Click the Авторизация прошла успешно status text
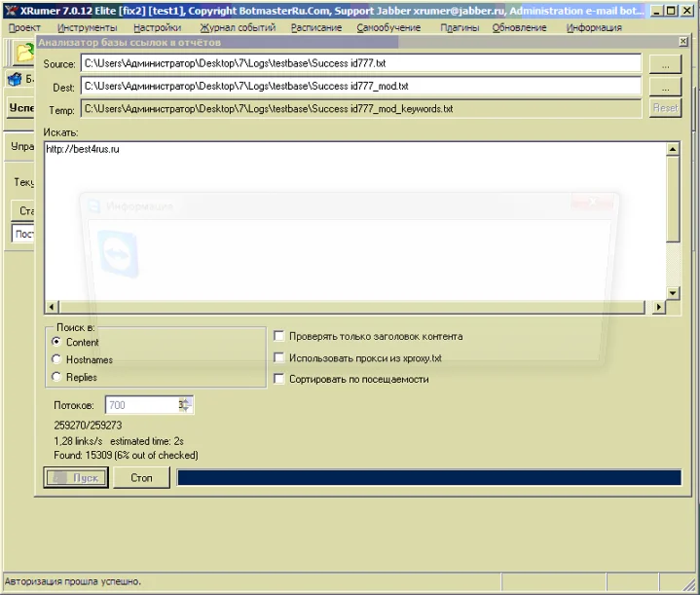 click(73, 581)
